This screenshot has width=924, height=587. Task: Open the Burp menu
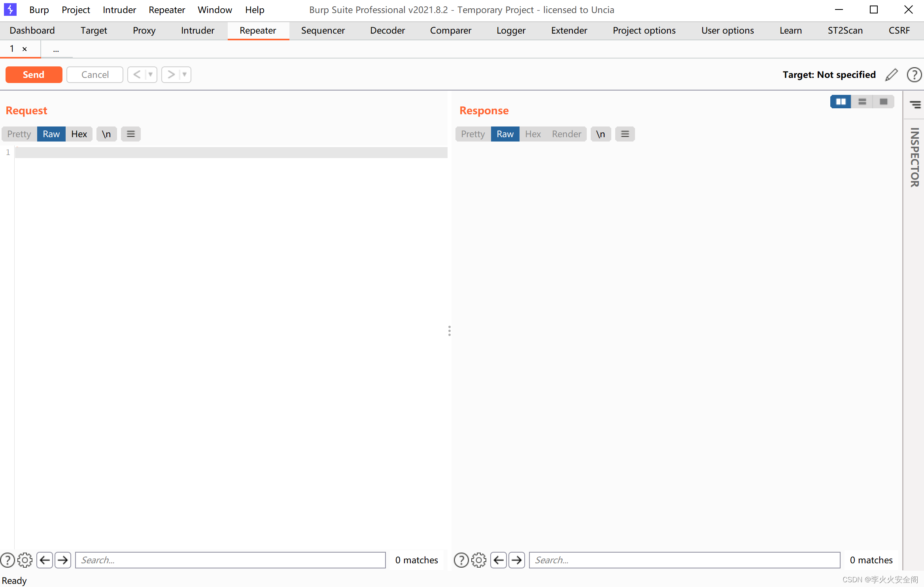(x=39, y=10)
